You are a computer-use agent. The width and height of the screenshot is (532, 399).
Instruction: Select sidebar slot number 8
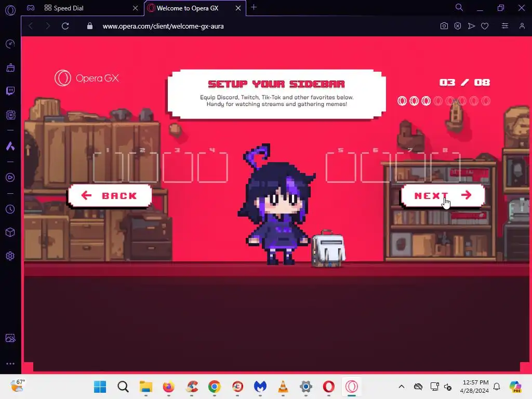(x=445, y=168)
